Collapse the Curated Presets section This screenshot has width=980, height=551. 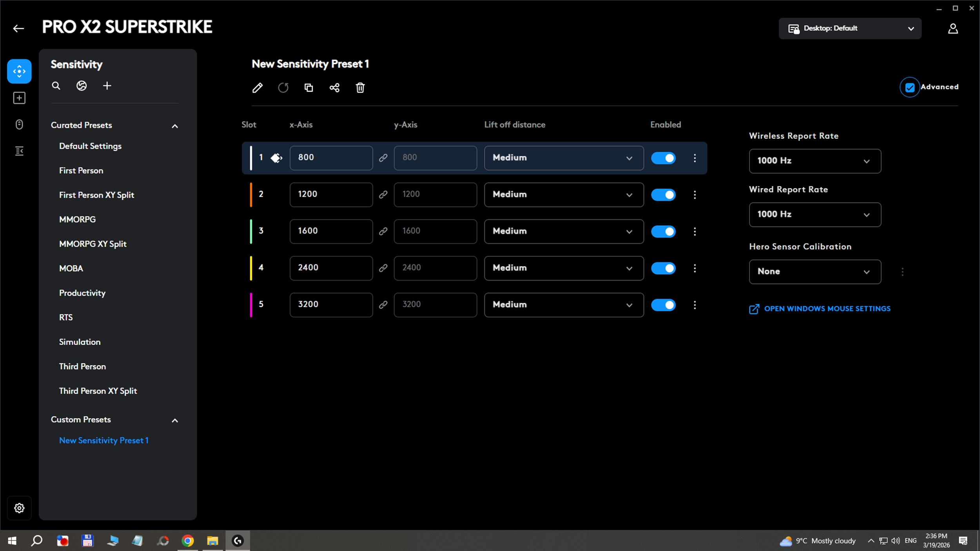pyautogui.click(x=175, y=126)
